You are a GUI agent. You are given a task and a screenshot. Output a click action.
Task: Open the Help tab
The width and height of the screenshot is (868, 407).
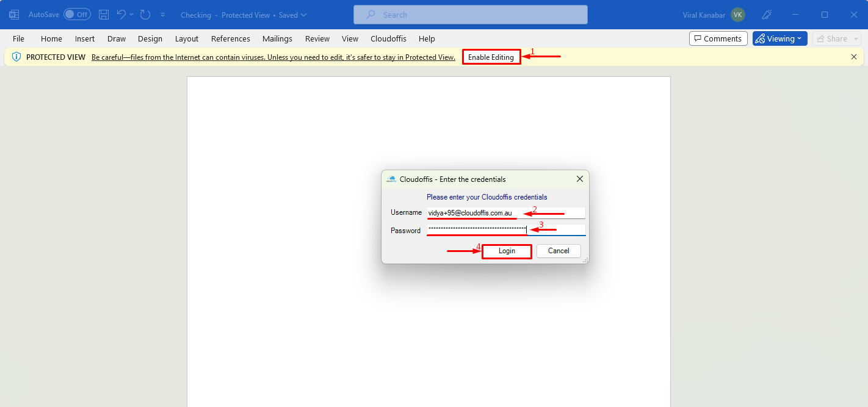[427, 38]
